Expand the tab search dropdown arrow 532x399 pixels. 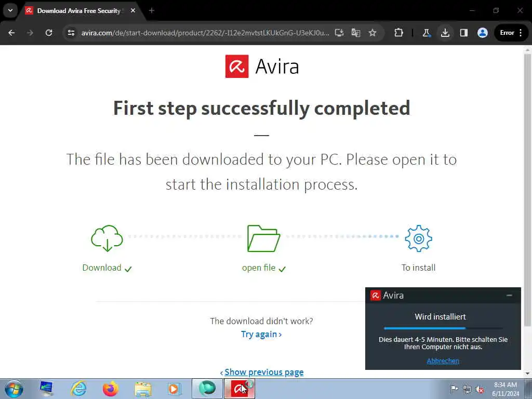10,10
